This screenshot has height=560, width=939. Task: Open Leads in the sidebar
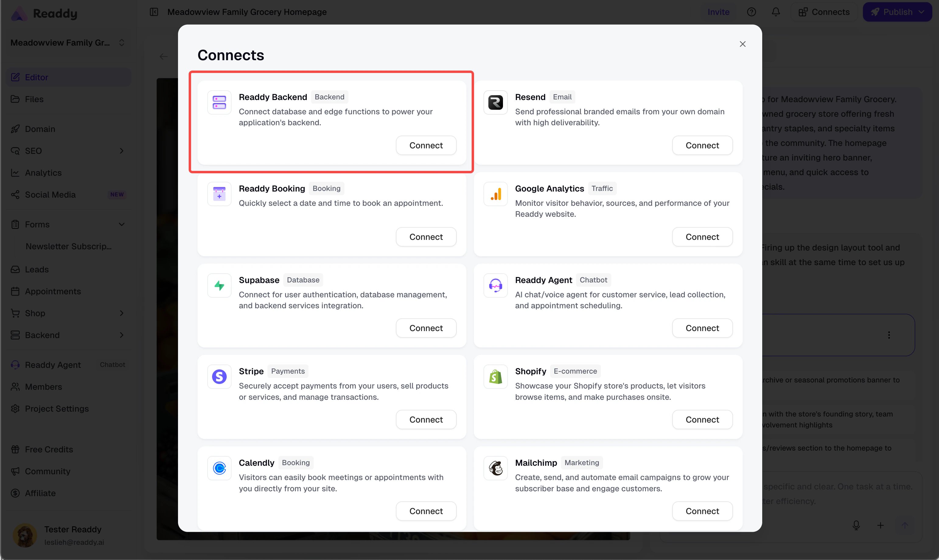[x=69, y=269]
